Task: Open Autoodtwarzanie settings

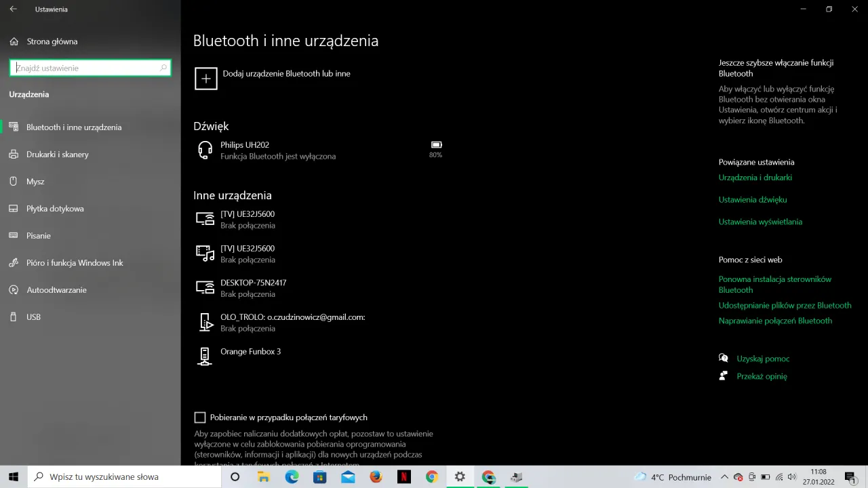Action: [x=56, y=289]
